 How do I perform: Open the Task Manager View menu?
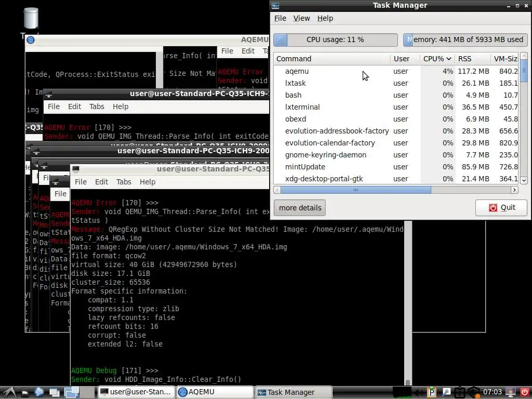[302, 18]
